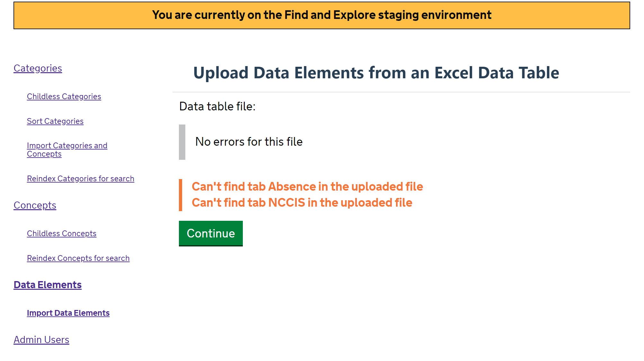644x361 pixels.
Task: Open the Concepts section
Action: click(x=35, y=205)
